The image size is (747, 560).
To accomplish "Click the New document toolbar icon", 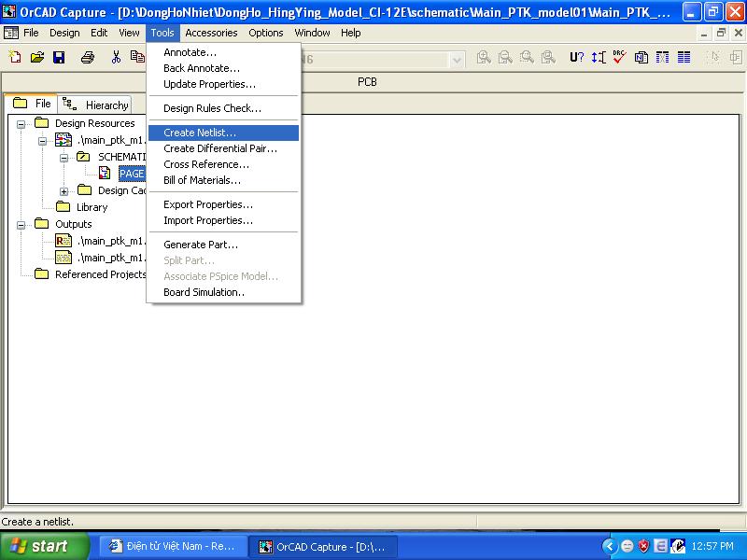I will [15, 58].
